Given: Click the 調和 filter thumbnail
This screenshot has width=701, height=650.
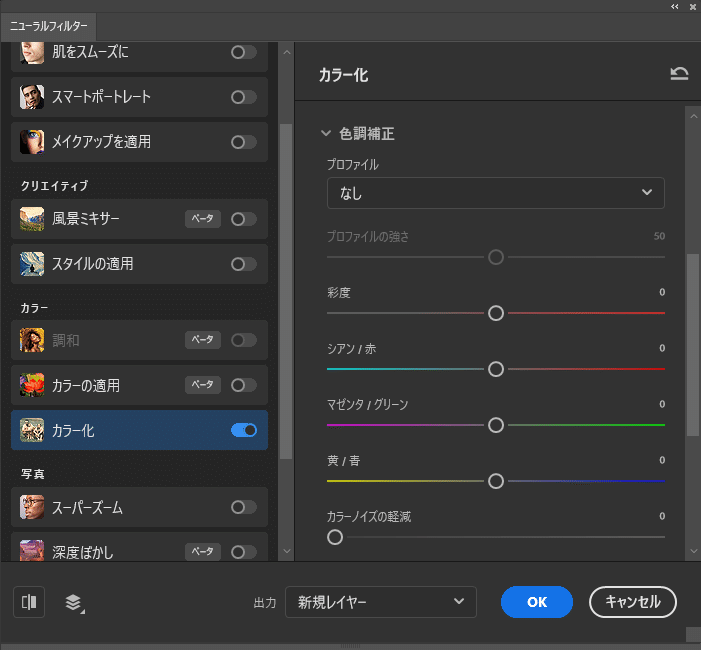Looking at the screenshot, I should tap(32, 340).
